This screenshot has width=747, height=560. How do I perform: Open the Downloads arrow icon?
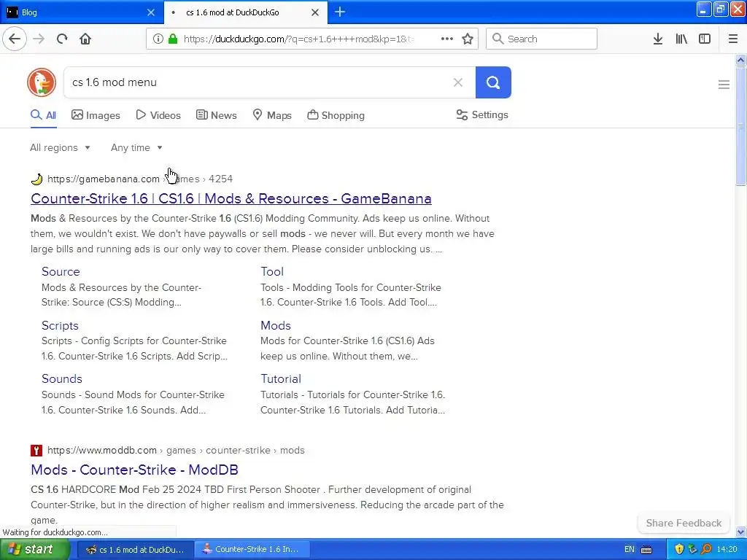tap(658, 39)
